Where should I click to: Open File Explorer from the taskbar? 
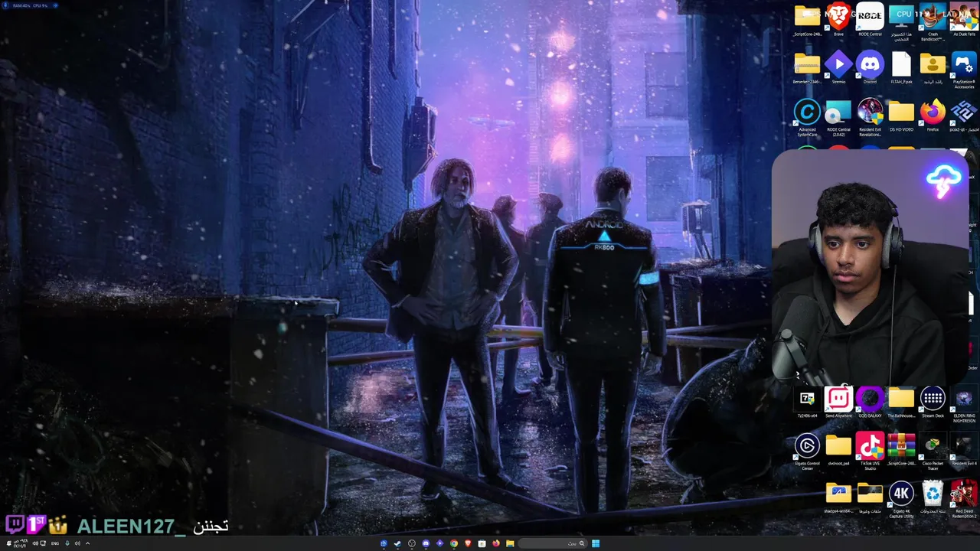point(510,543)
